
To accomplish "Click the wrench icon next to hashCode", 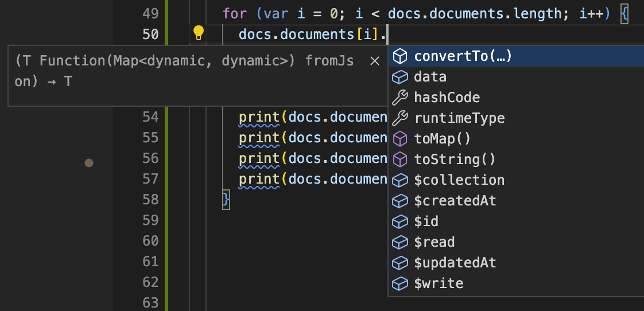I will tap(400, 98).
